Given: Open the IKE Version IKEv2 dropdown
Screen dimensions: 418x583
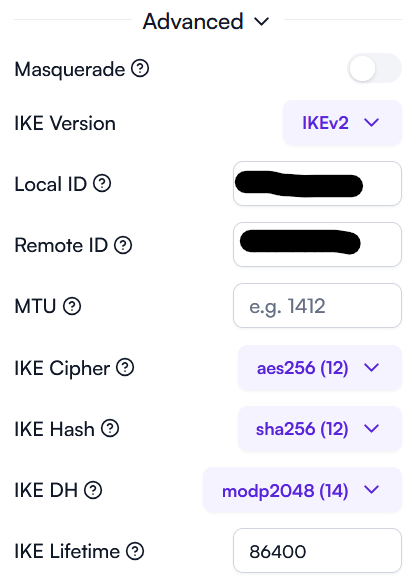Looking at the screenshot, I should click(343, 122).
